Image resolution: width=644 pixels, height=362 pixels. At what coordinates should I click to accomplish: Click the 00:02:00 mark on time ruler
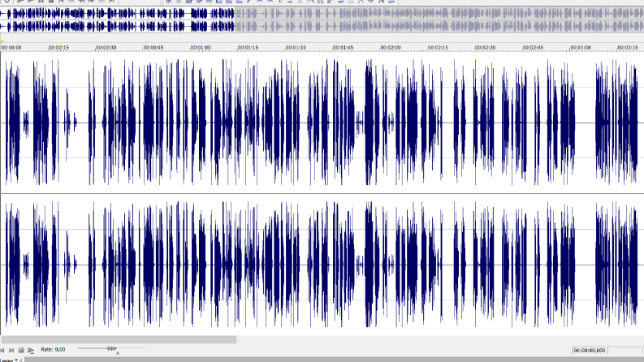coord(390,48)
